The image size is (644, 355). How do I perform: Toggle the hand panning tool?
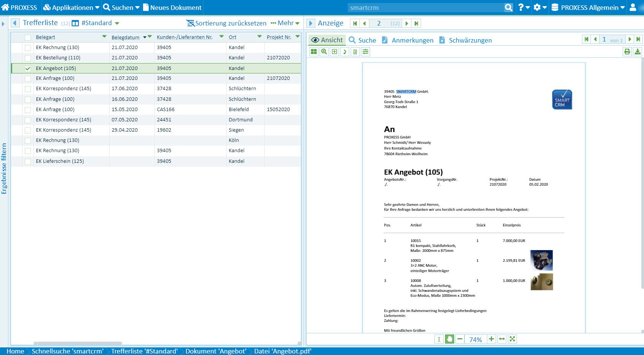click(x=450, y=339)
